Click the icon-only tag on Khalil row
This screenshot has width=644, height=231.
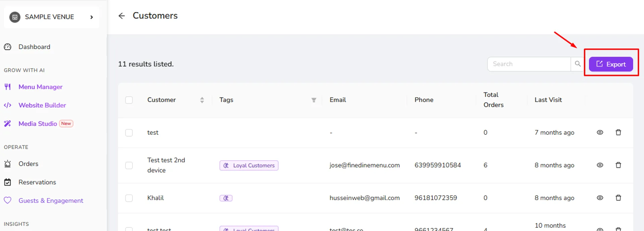coord(226,198)
